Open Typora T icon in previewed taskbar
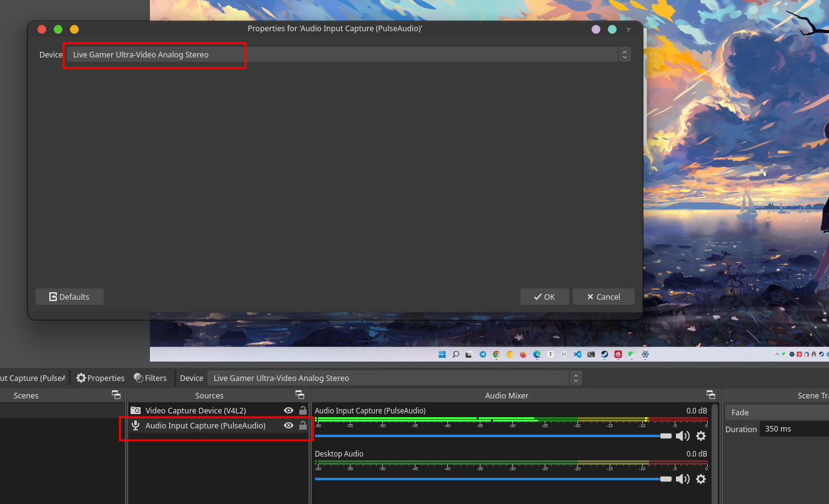Viewport: 829px width, 504px height. tap(550, 354)
